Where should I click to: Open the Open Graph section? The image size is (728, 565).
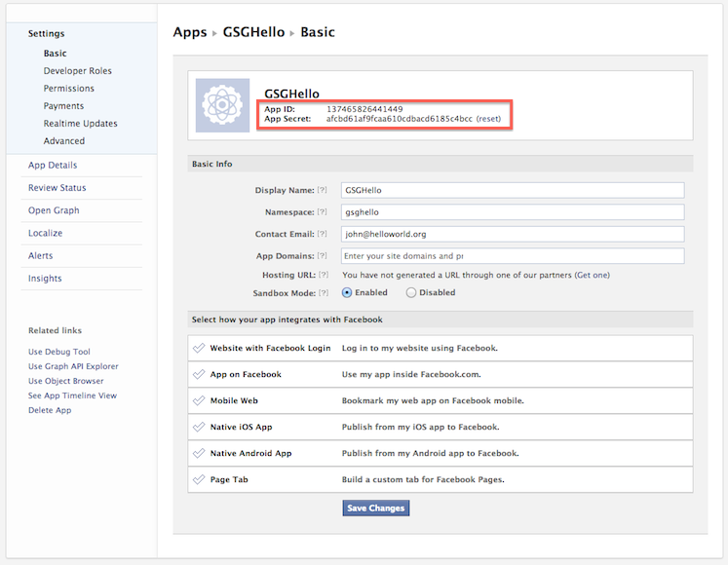point(54,210)
